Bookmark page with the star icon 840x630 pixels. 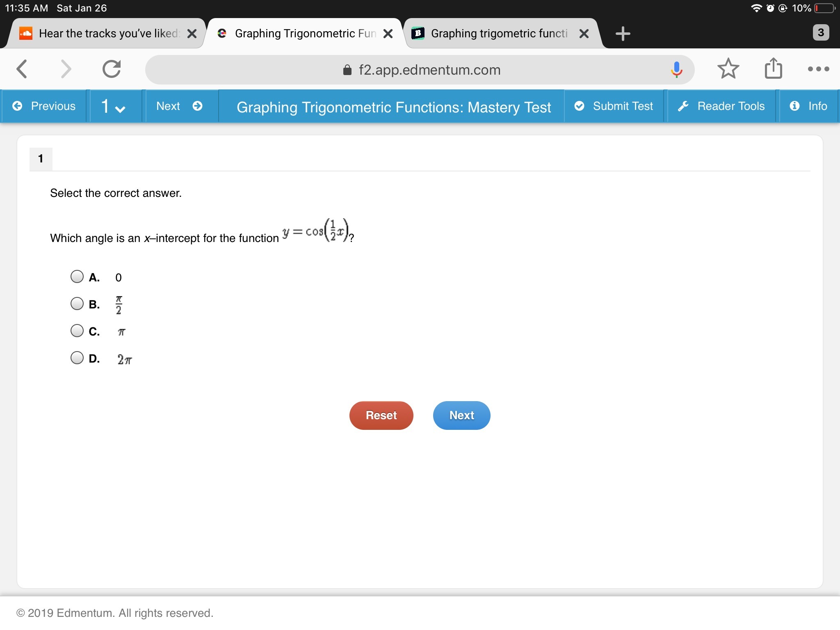728,69
